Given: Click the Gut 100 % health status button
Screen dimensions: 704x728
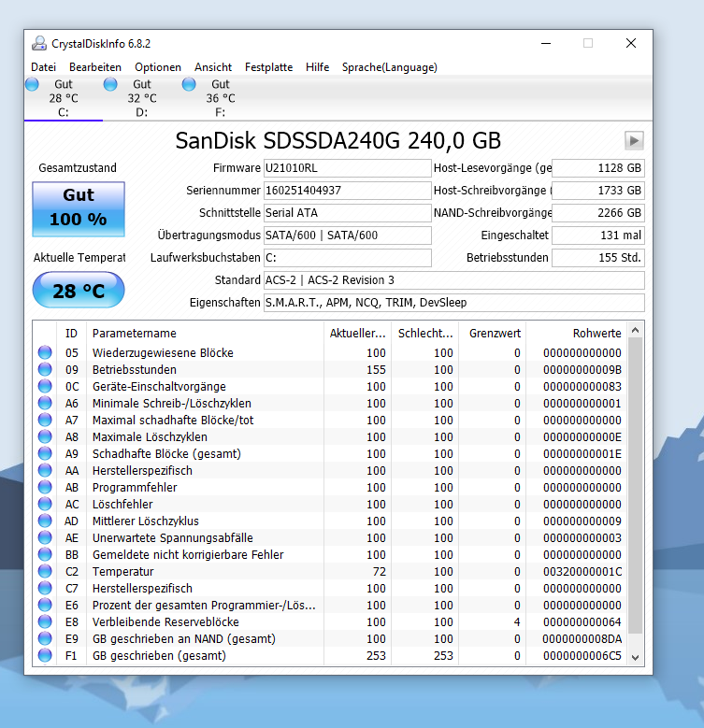Looking at the screenshot, I should pyautogui.click(x=79, y=209).
